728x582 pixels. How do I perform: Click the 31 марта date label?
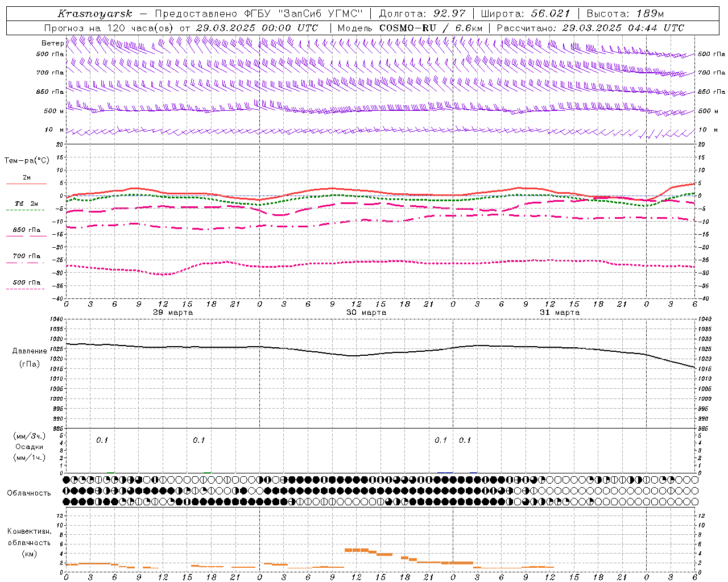560,313
